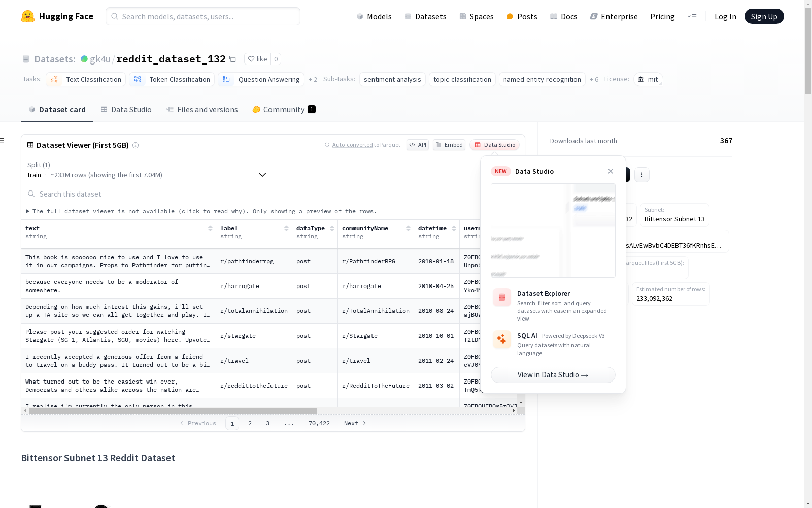Select the topic-classification sub-task tag
Image resolution: width=812 pixels, height=508 pixels.
point(462,79)
